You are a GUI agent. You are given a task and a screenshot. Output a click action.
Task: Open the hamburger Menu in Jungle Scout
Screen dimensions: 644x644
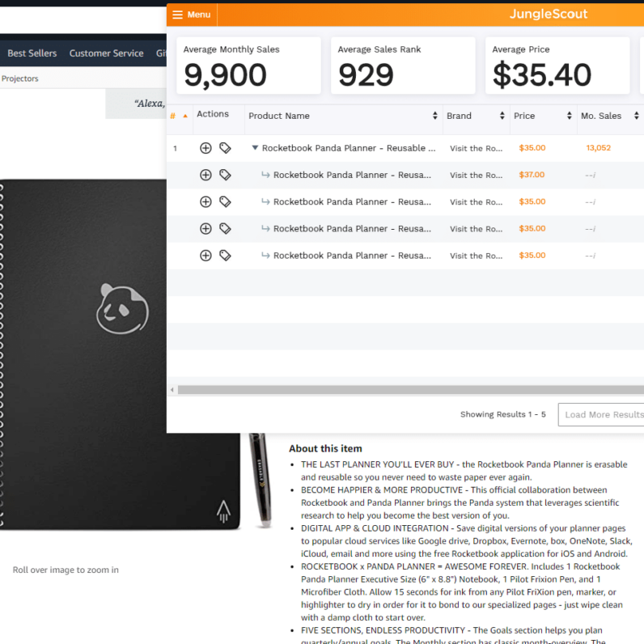pyautogui.click(x=191, y=15)
